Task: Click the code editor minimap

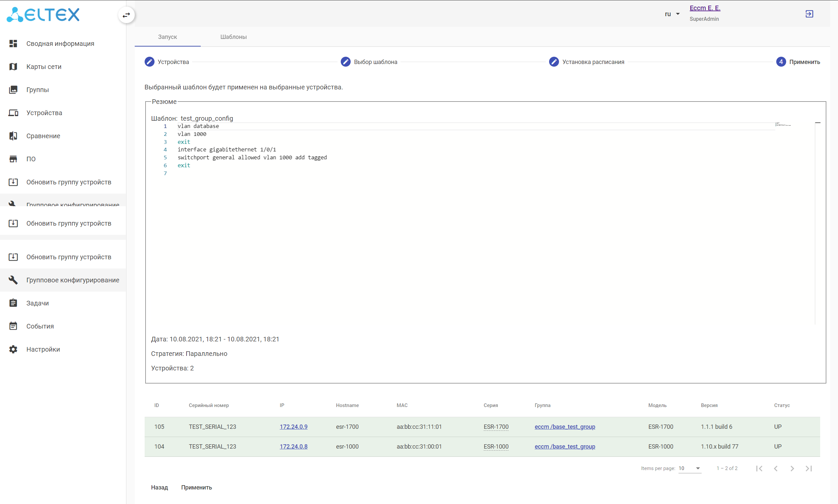Action: (783, 125)
